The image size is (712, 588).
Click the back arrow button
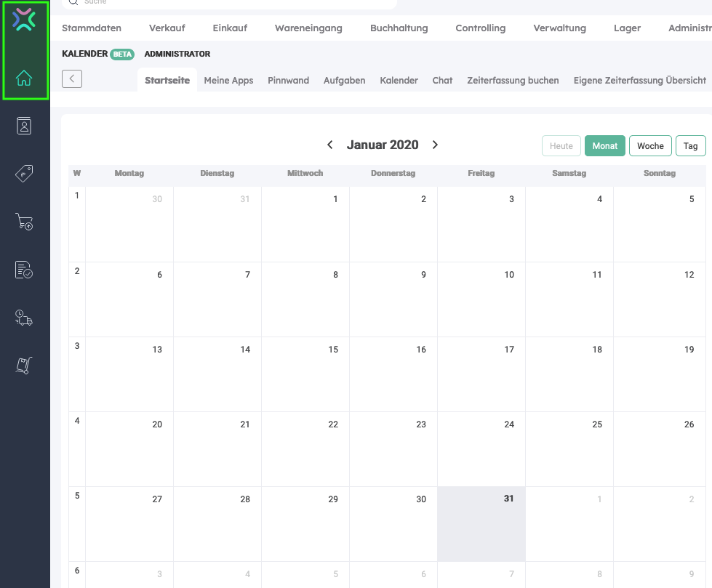(x=72, y=78)
